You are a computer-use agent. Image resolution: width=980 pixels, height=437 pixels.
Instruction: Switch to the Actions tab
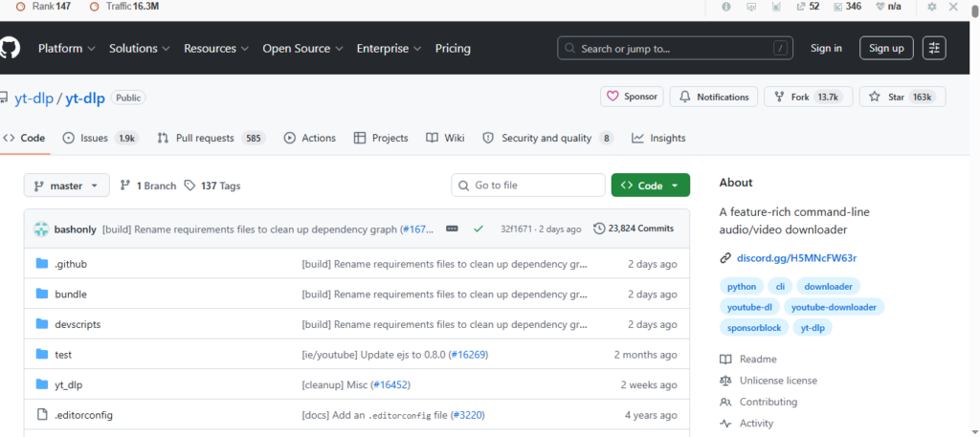pos(310,138)
